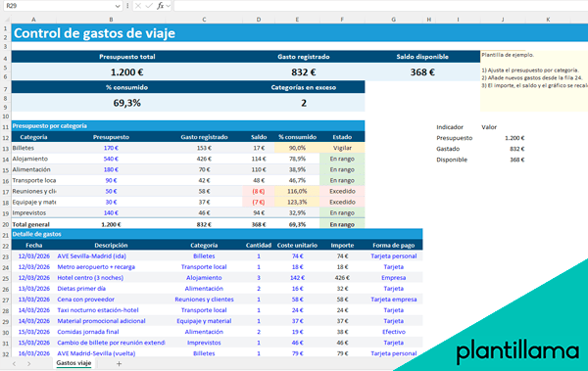Image resolution: width=588 pixels, height=371 pixels.
Task: Select the negative saldo (8 €) cell
Action: point(259,191)
